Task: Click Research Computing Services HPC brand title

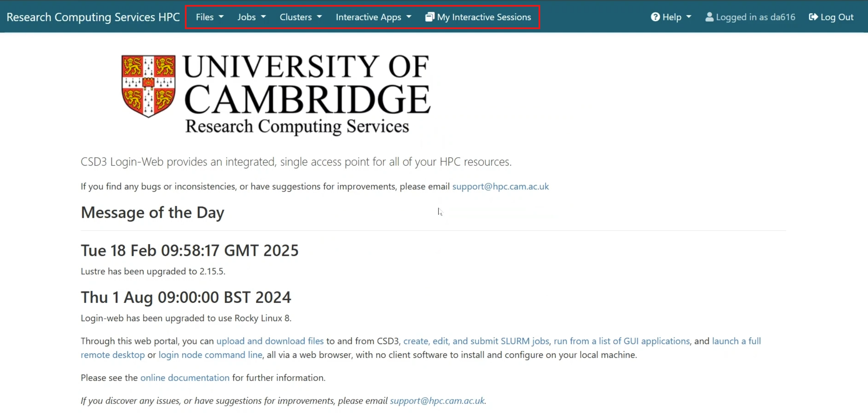Action: click(93, 17)
